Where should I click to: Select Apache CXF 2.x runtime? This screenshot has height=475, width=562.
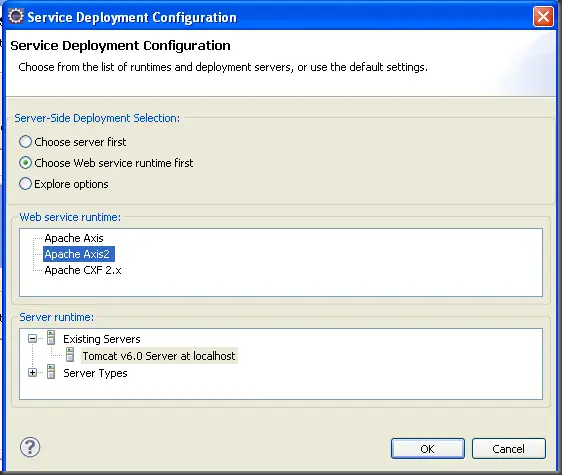pyautogui.click(x=83, y=270)
